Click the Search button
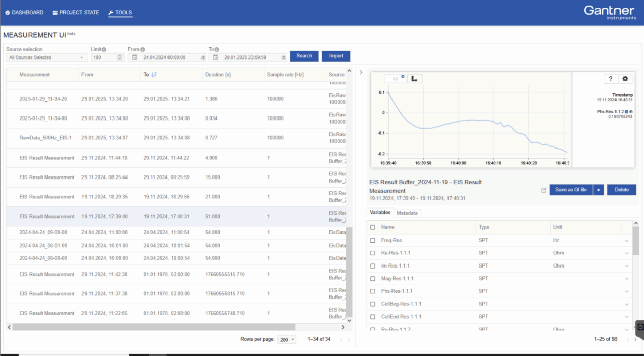 304,56
